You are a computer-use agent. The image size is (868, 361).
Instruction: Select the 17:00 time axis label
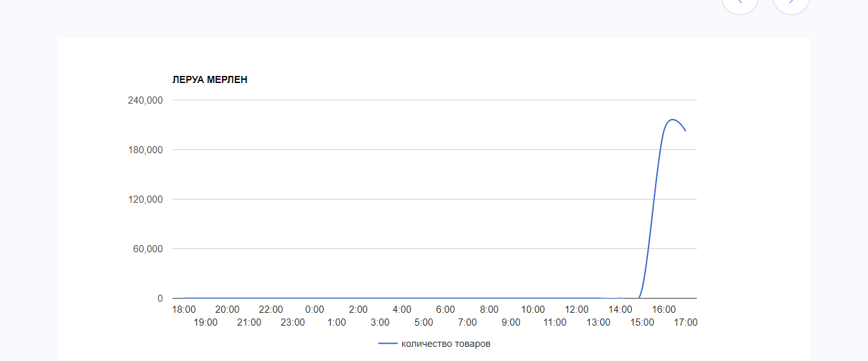[x=685, y=322]
